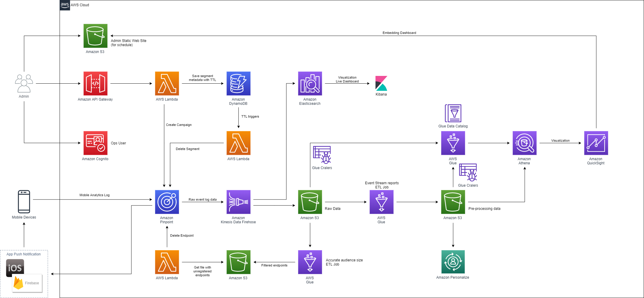Screen dimensions: 644x298
Task: Click the AWS Glue Accurate audience size ETL icon
Action: point(310,262)
